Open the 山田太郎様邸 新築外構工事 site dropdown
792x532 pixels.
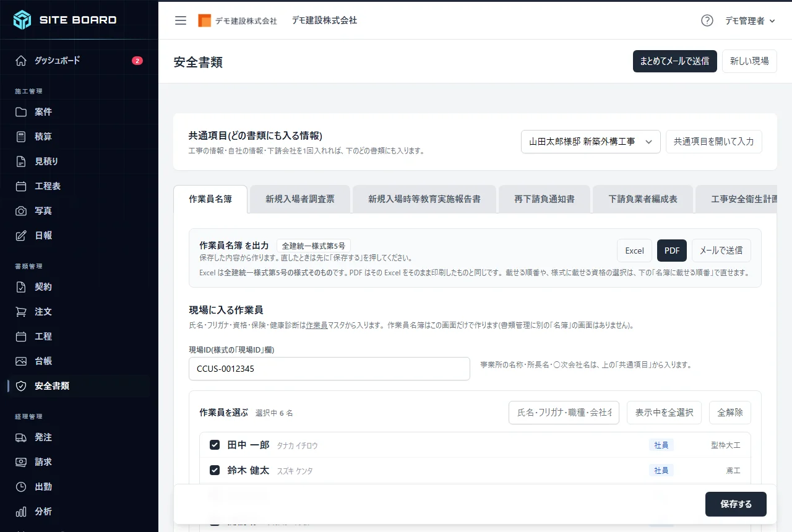(591, 142)
